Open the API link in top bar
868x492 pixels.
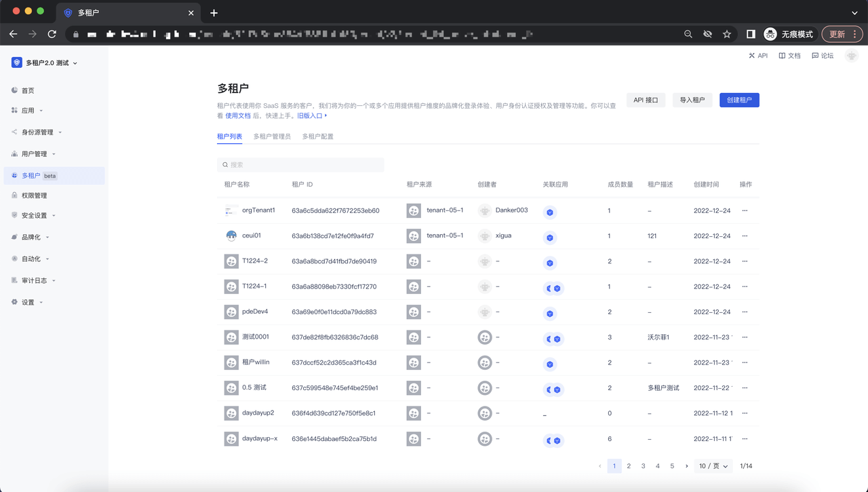758,56
